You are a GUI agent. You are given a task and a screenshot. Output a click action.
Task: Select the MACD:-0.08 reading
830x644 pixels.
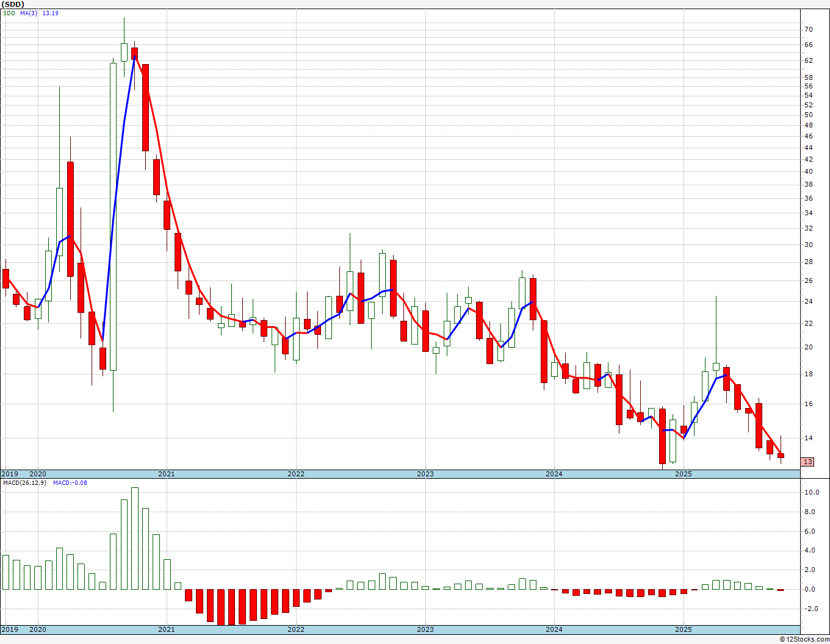click(70, 483)
